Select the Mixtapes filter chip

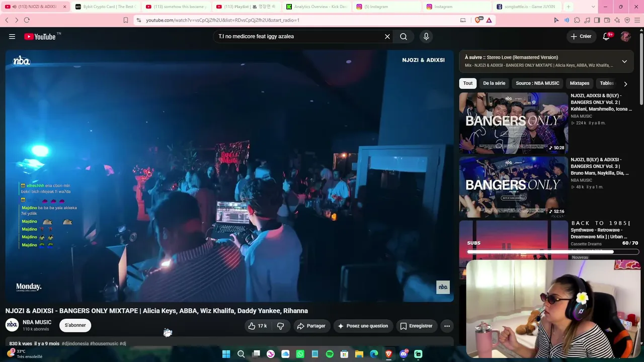pos(580,83)
